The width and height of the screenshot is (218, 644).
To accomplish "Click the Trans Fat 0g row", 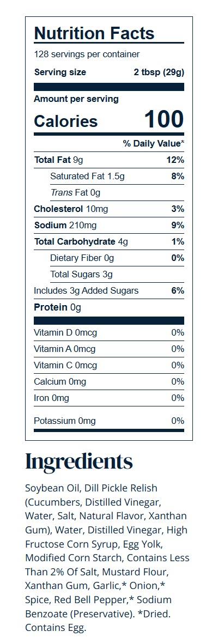I will point(117,193).
